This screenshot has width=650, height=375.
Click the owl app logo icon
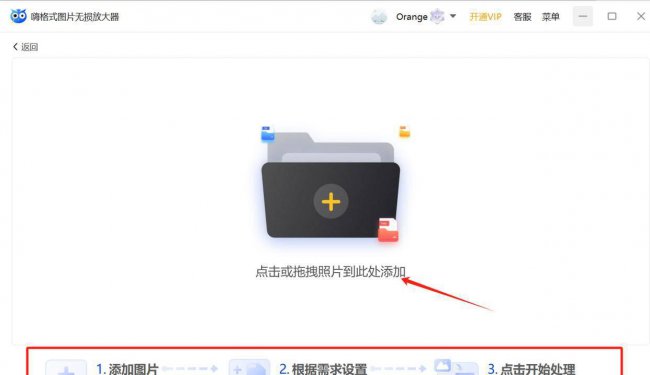(18, 16)
